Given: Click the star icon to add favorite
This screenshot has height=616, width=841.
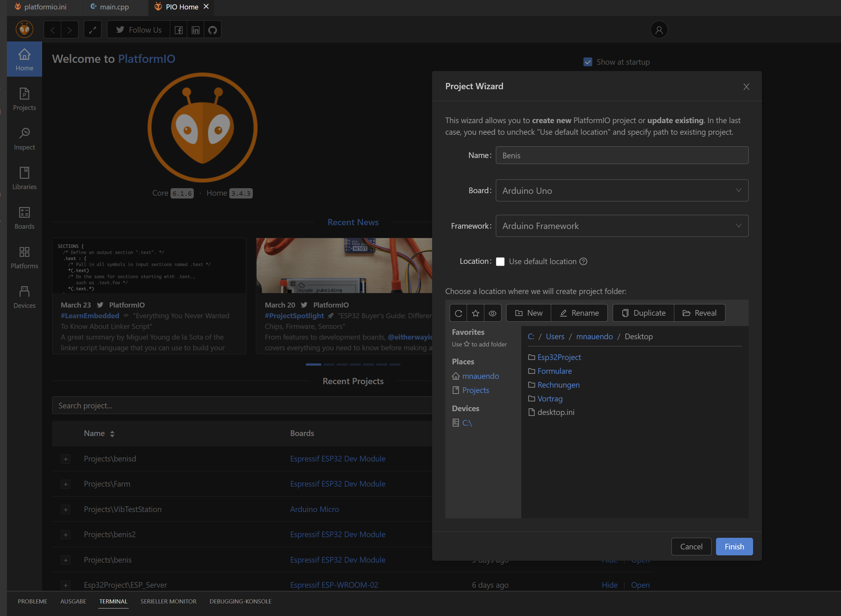Looking at the screenshot, I should (475, 313).
